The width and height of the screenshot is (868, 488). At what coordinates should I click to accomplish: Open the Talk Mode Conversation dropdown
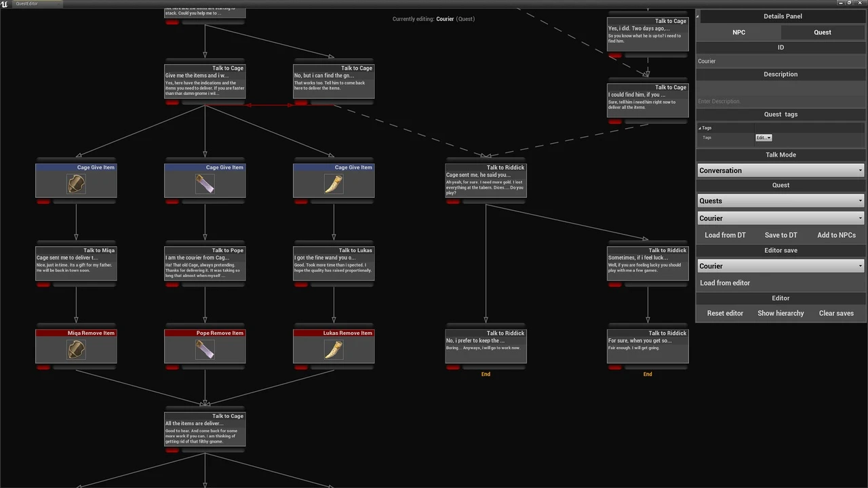coord(781,171)
